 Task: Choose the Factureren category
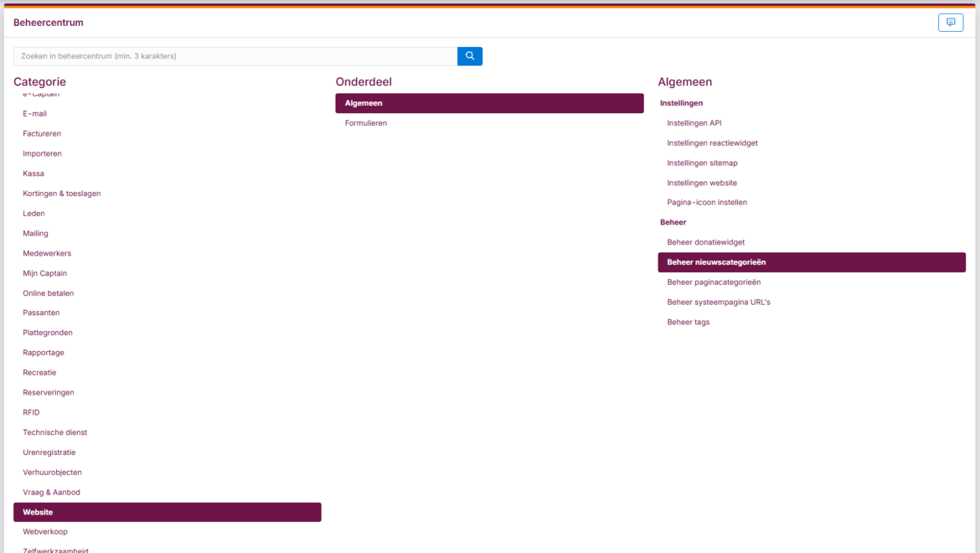point(42,134)
